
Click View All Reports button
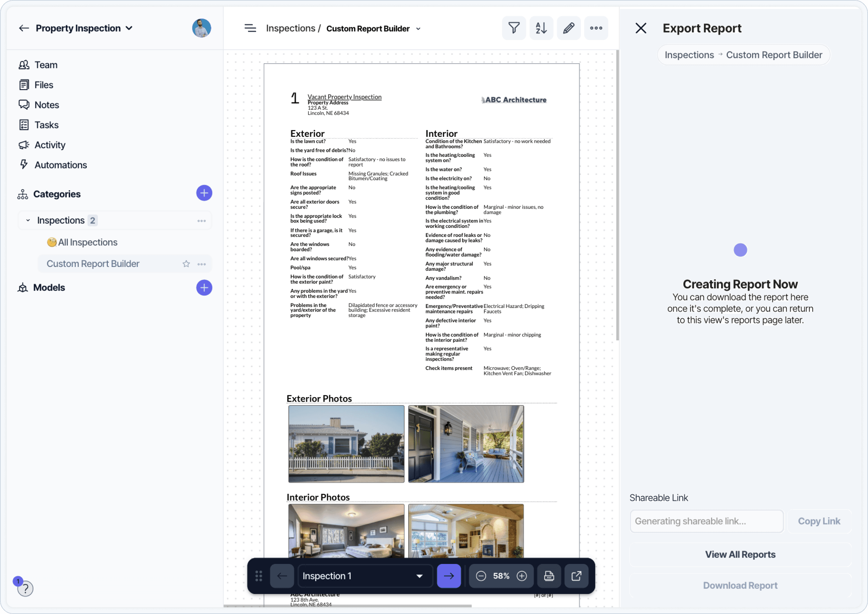click(740, 554)
